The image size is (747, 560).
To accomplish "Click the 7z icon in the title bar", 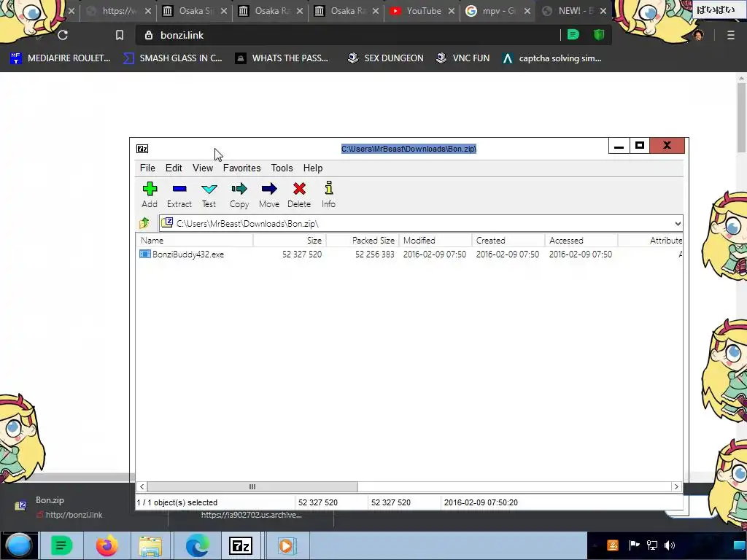I will coord(142,149).
